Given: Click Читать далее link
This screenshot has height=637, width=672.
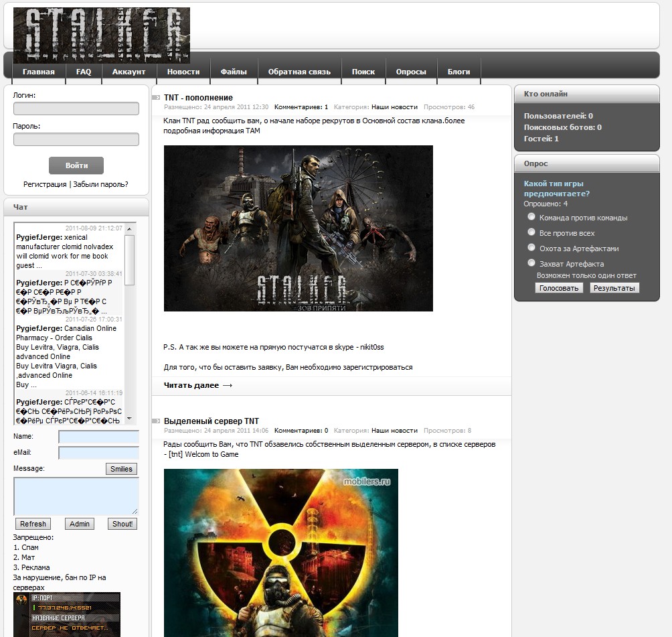Looking at the screenshot, I should click(x=197, y=385).
